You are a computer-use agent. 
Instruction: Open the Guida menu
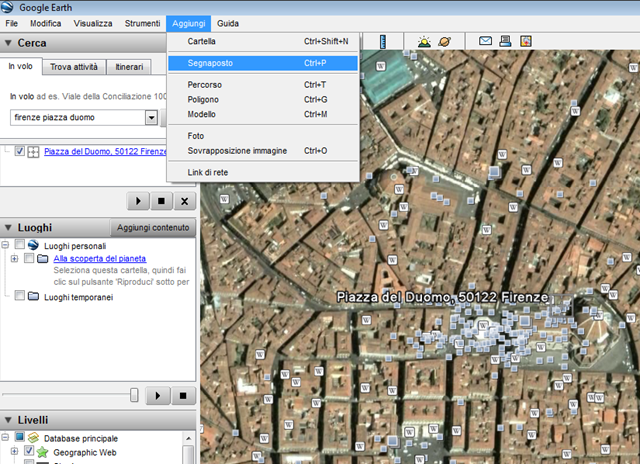click(228, 24)
